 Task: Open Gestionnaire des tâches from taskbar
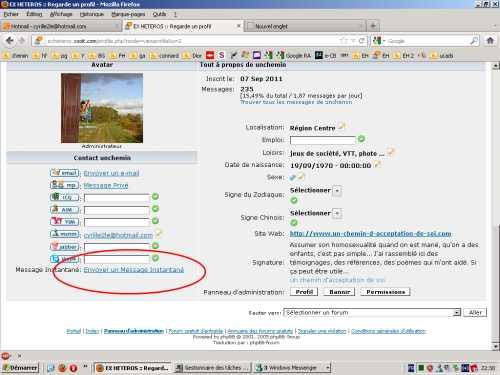pos(212,368)
